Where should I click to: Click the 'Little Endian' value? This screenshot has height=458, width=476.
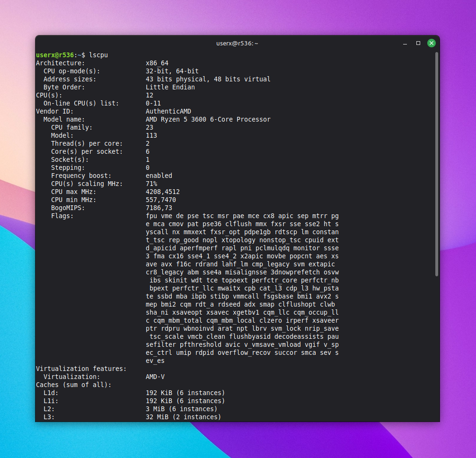[170, 87]
